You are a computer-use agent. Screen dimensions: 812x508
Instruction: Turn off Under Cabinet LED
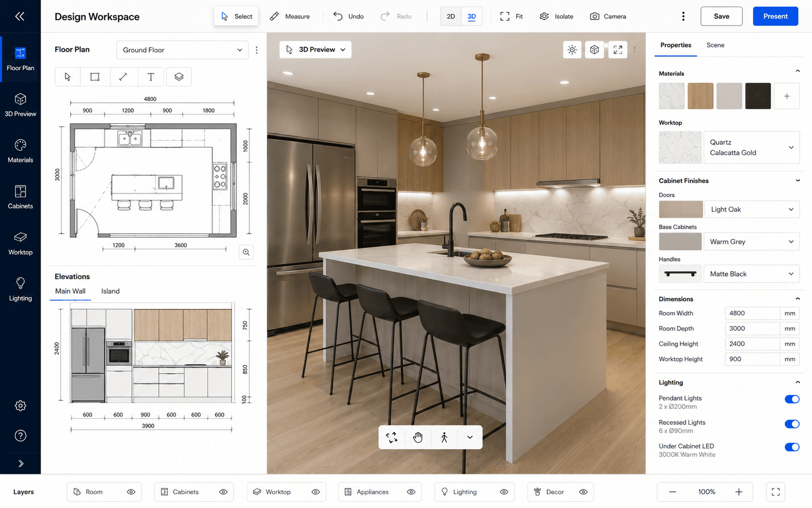click(x=792, y=447)
